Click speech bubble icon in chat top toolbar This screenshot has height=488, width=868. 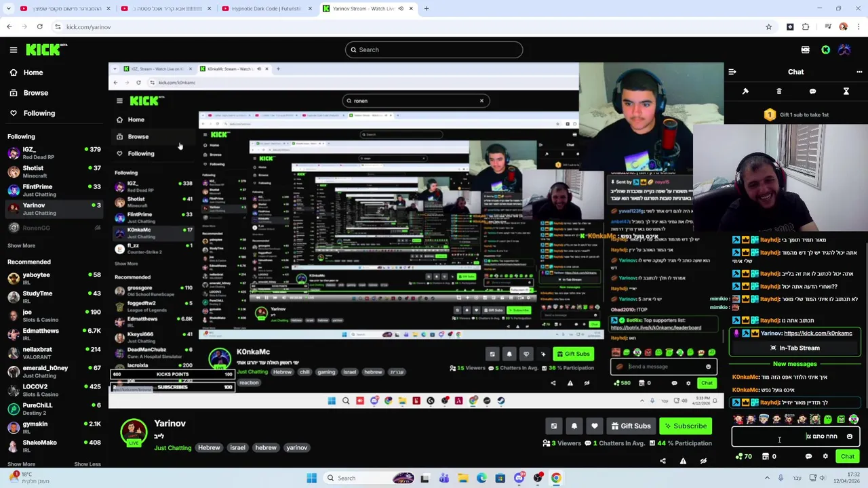[812, 91]
